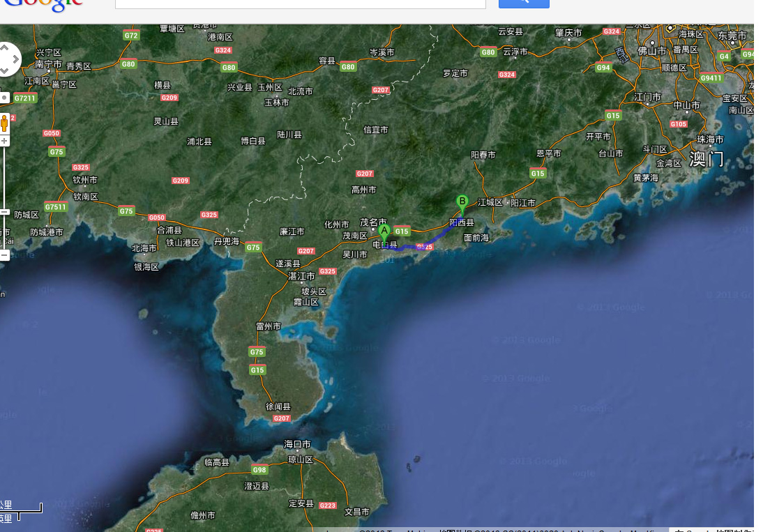The height and width of the screenshot is (532, 770).
Task: Click the green B destination marker
Action: [x=462, y=203]
